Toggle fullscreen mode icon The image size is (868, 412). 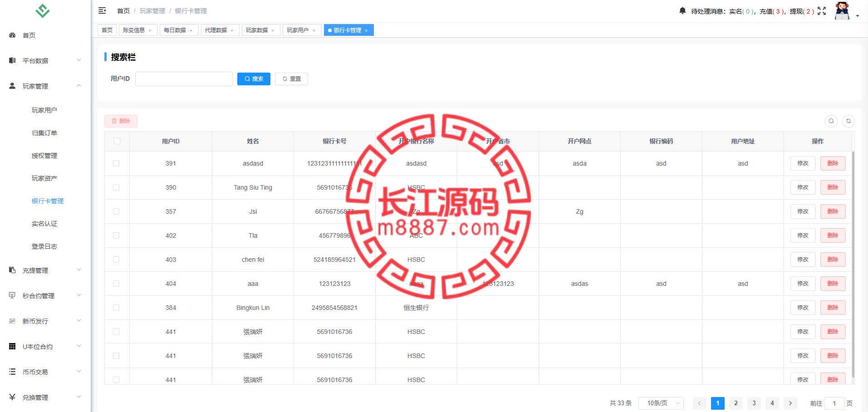822,11
